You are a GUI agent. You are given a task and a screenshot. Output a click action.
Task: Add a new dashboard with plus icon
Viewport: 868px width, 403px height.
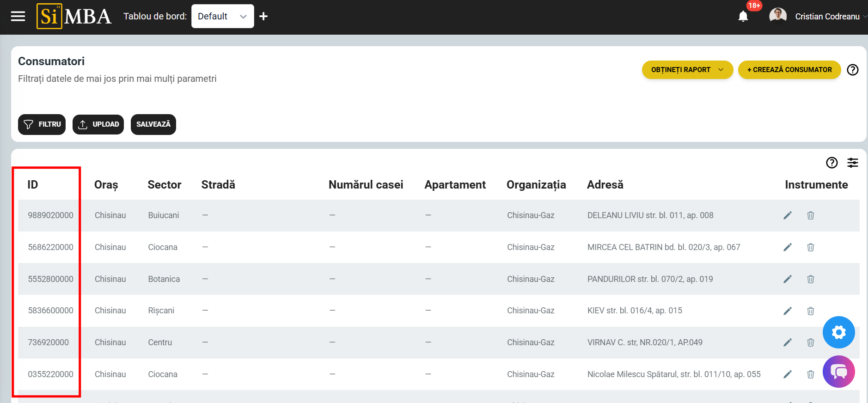[263, 17]
